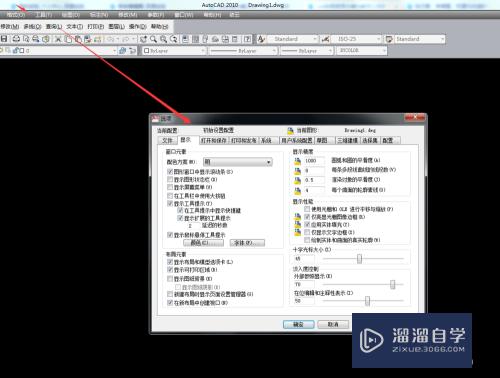The image size is (500, 378).
Task: Switch to the 用户系统配置 tab
Action: coord(297,140)
